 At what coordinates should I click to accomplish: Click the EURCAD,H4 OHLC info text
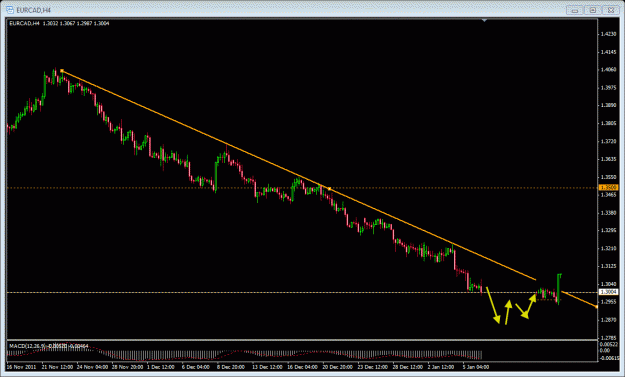(59, 24)
